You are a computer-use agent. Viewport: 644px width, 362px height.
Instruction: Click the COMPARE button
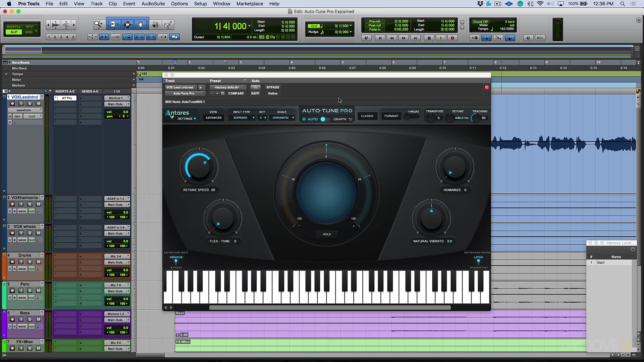pos(236,94)
